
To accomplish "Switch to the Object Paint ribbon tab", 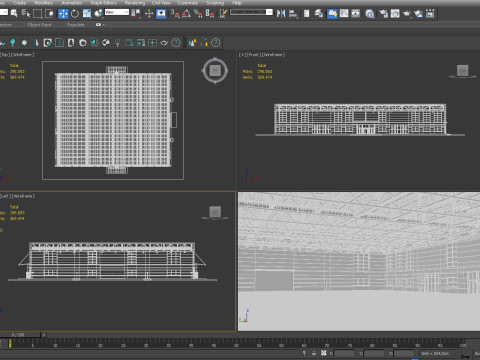I will coord(40,25).
